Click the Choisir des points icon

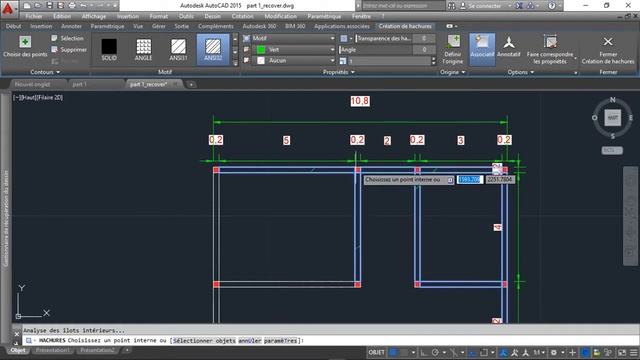[25, 42]
